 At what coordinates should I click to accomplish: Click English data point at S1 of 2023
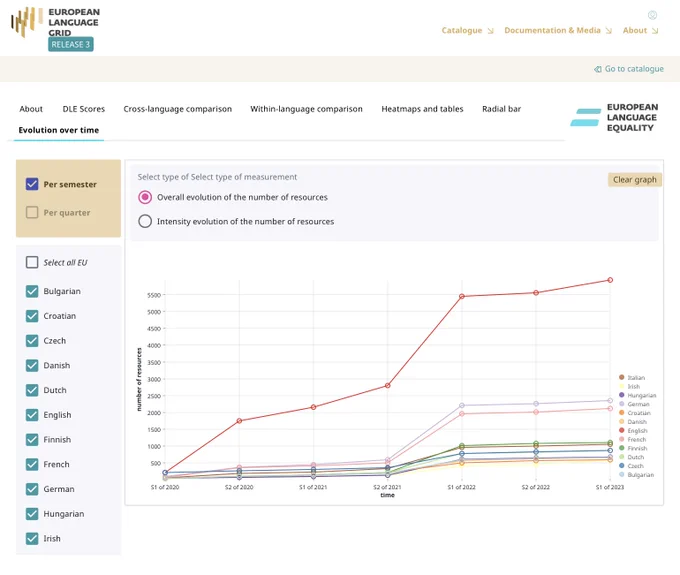click(x=610, y=280)
